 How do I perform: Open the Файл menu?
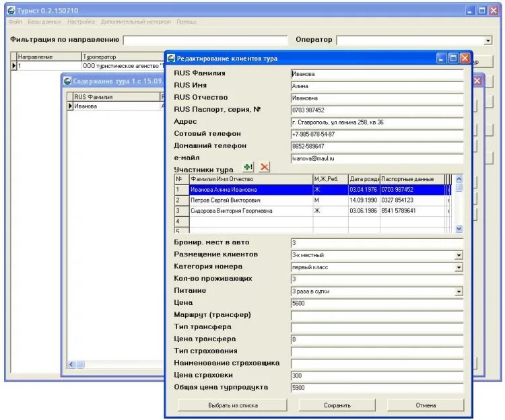click(15, 22)
